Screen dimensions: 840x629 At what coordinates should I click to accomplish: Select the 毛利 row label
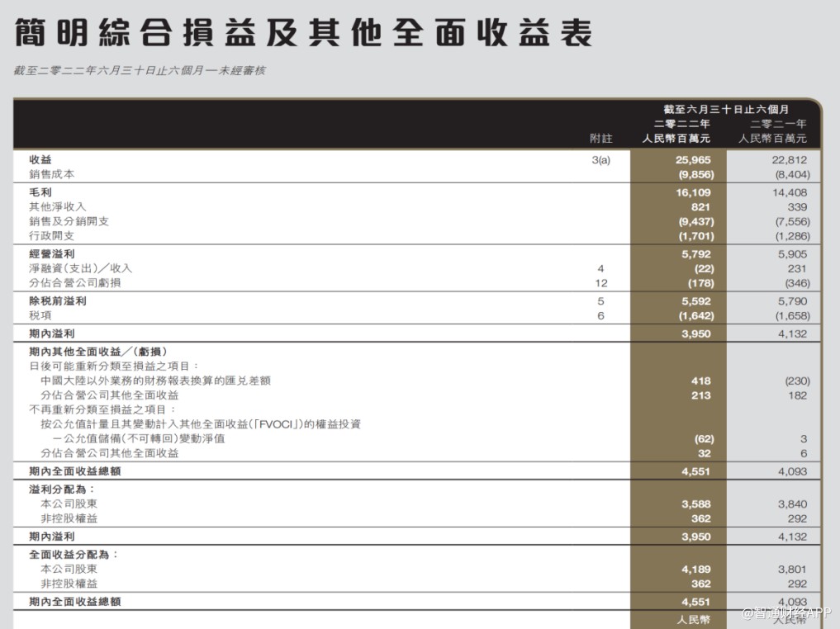coord(40,192)
